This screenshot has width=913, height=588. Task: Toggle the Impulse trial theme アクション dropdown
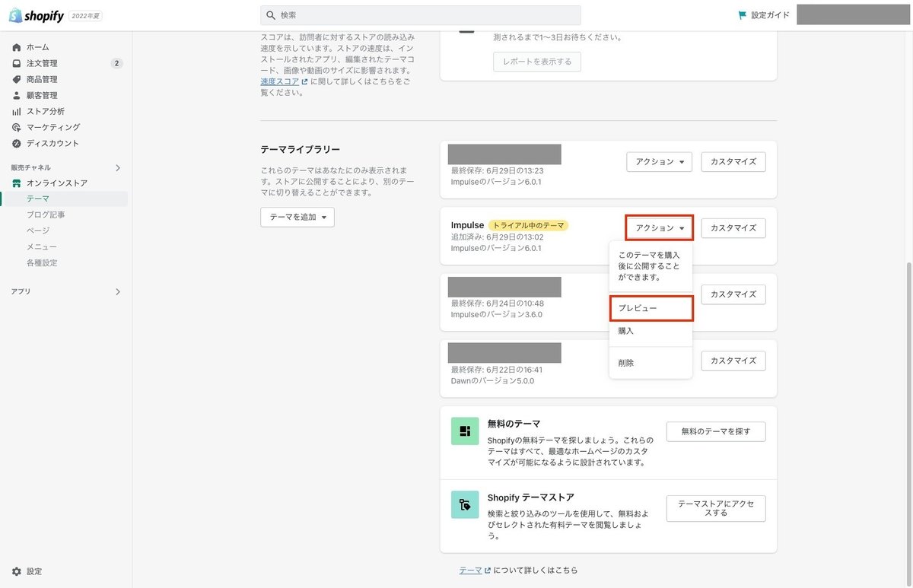pyautogui.click(x=659, y=228)
